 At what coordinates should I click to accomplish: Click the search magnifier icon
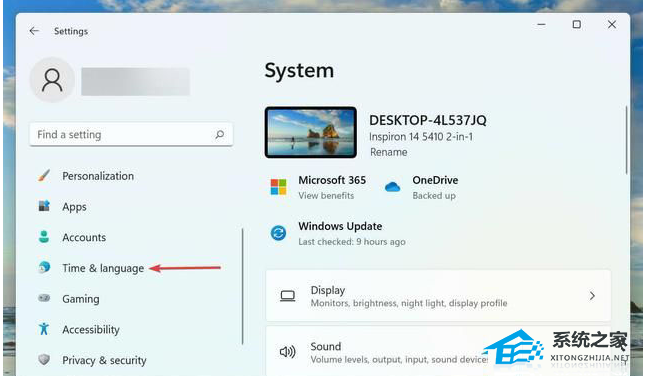[x=220, y=134]
